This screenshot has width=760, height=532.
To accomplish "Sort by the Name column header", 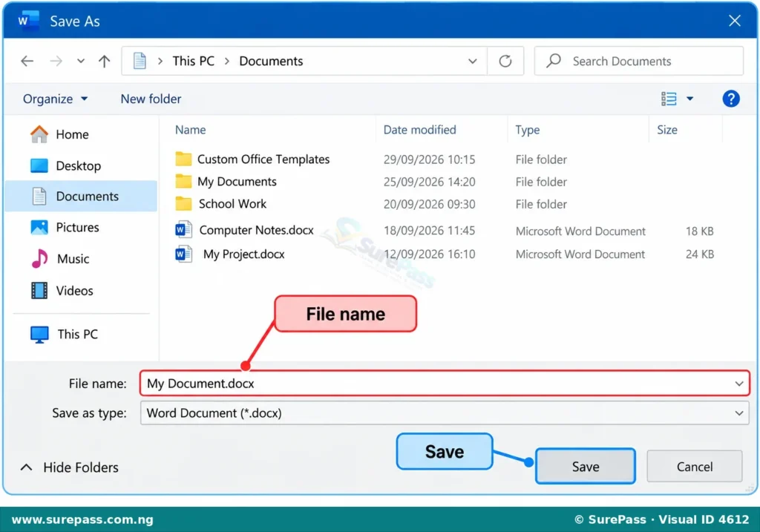I will click(191, 130).
